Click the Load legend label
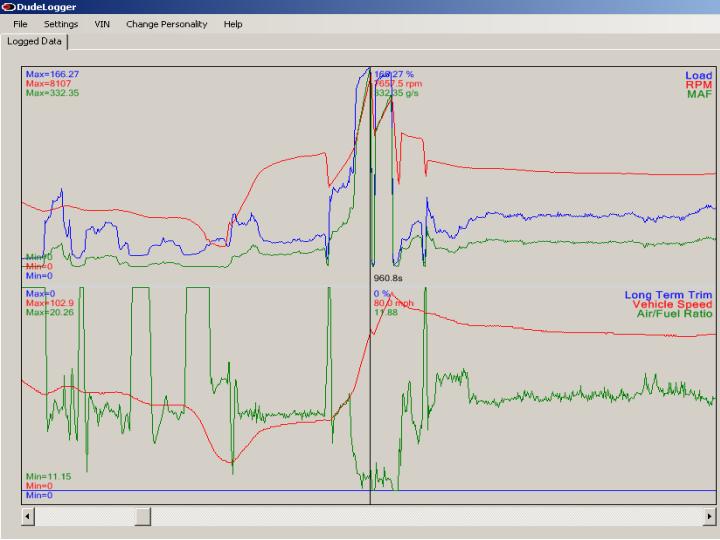Image resolution: width=720 pixels, height=540 pixels. tap(698, 75)
